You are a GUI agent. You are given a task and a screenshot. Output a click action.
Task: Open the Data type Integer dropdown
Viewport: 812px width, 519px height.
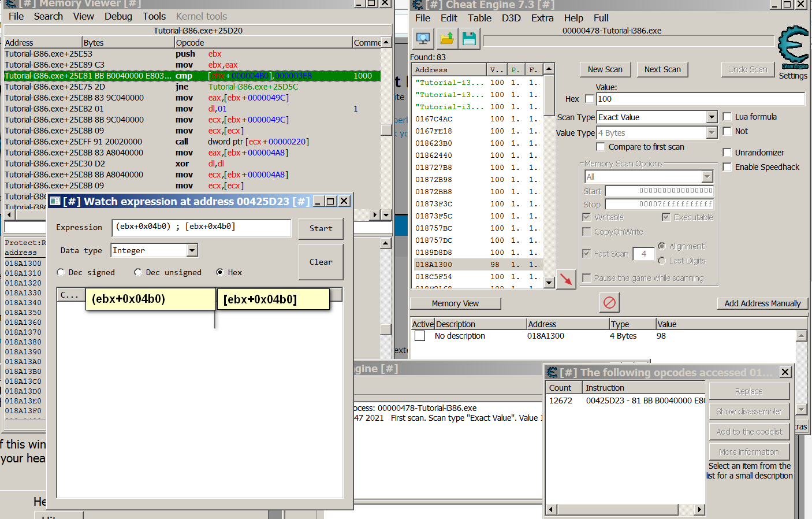pos(192,250)
